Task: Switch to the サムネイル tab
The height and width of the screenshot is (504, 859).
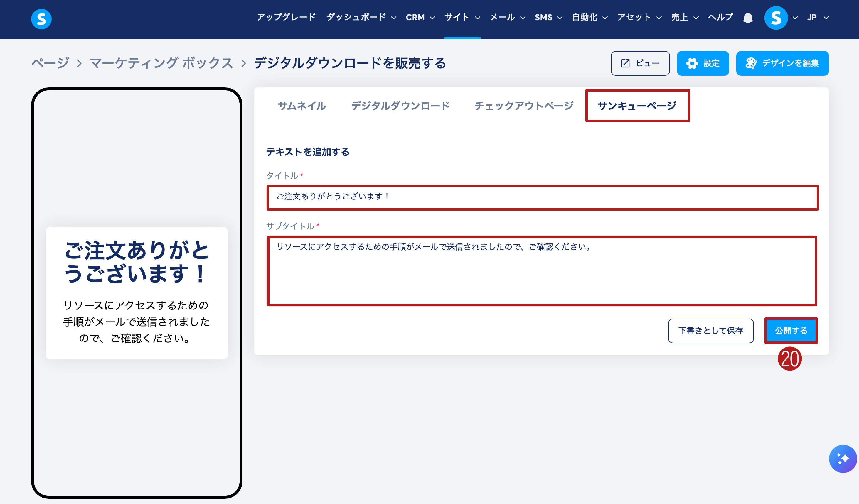Action: click(x=302, y=106)
